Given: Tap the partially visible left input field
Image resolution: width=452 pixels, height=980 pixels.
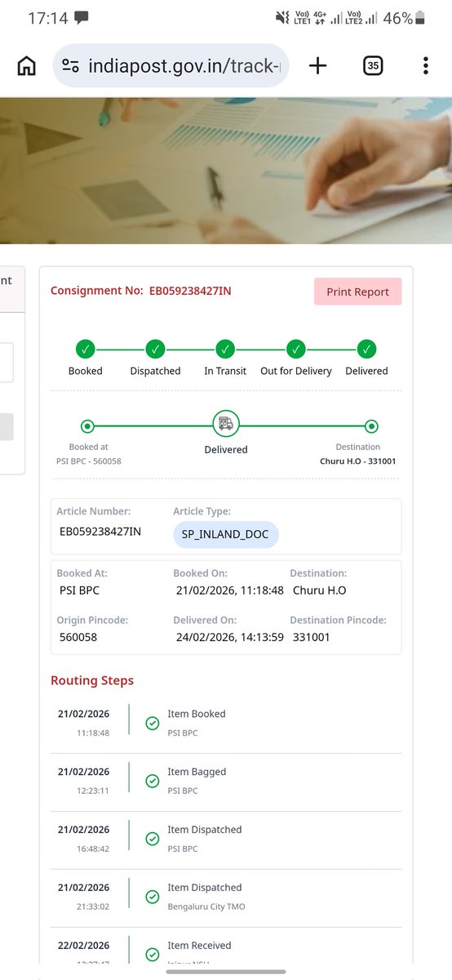Looking at the screenshot, I should 7,363.
